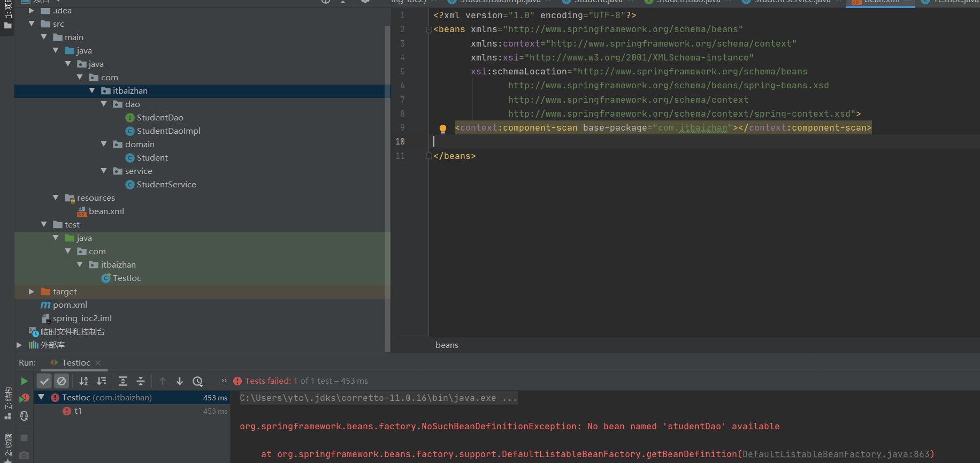Toggle sort tests by duration
980x463 pixels.
(x=101, y=381)
